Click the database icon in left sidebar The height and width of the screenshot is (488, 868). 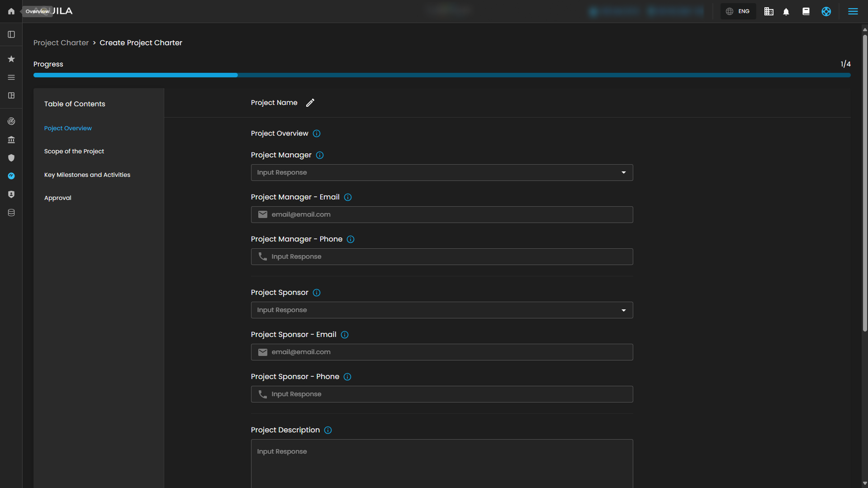(x=11, y=213)
